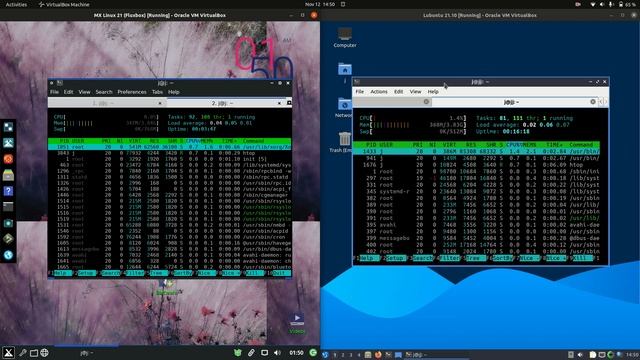The image size is (640, 360).
Task: Open screenshot camera icon in MX dock
Action: (x=8, y=223)
